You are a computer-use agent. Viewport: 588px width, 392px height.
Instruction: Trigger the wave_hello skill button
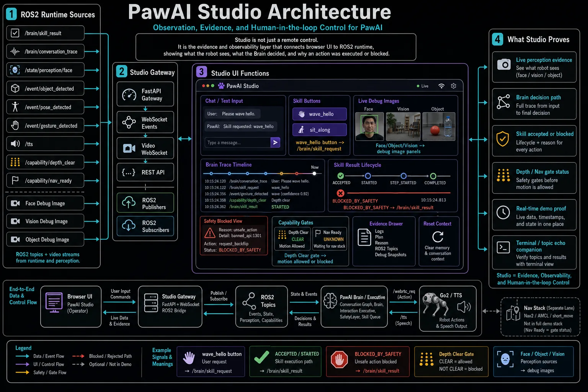(x=320, y=114)
